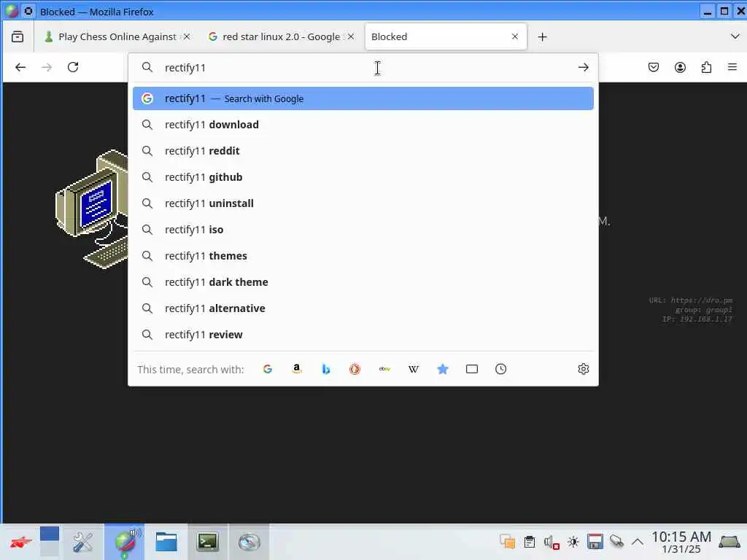Click the Go arrow in the address bar

[584, 68]
